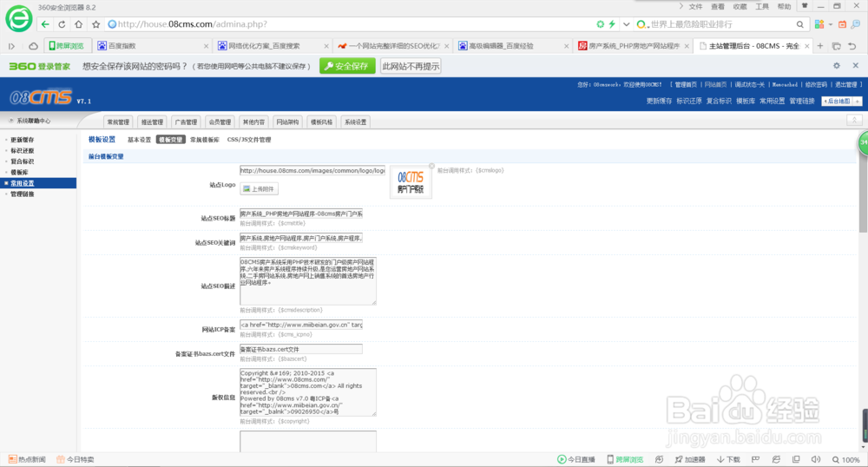868x467 pixels.
Task: Open the browser extensions grid icon
Action: click(x=819, y=24)
